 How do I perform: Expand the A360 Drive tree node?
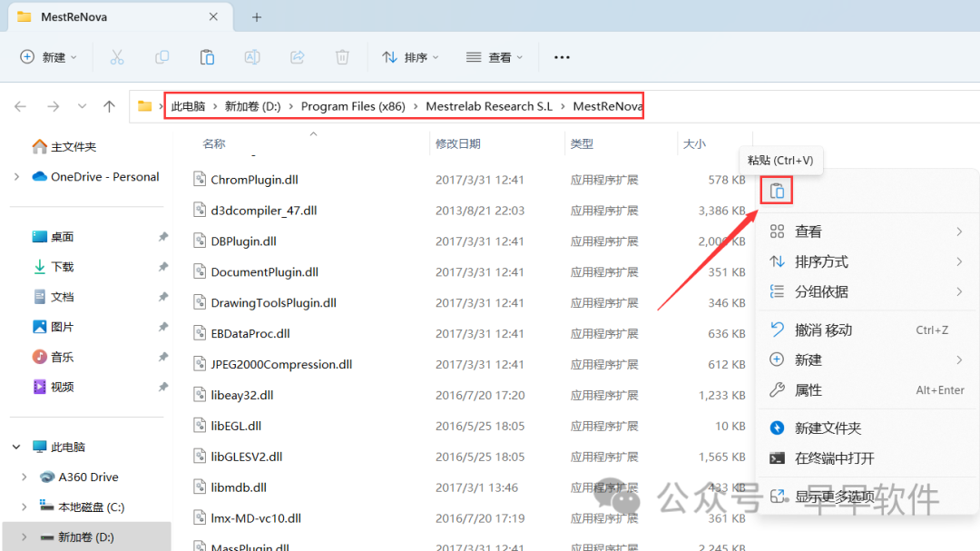click(x=24, y=477)
